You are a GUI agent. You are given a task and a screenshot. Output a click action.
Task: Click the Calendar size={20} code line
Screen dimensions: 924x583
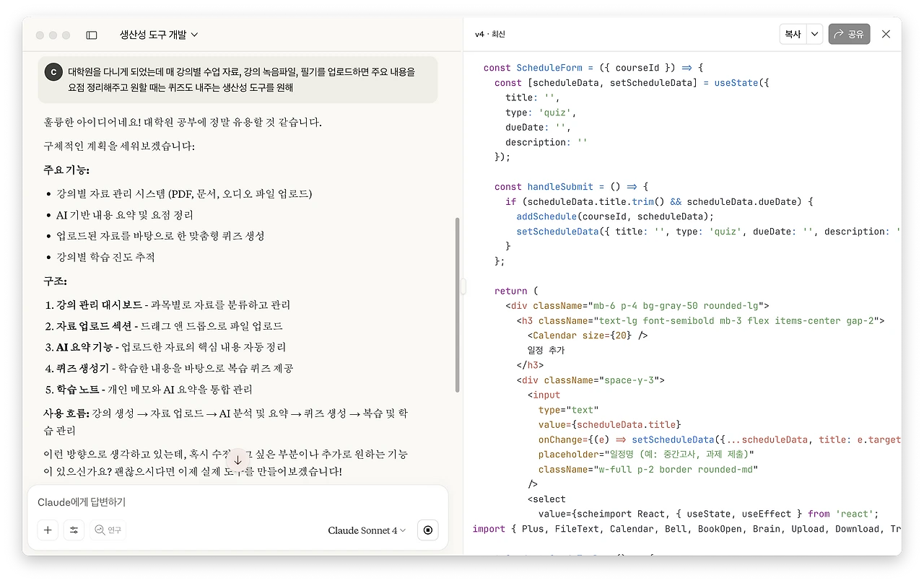tap(588, 336)
